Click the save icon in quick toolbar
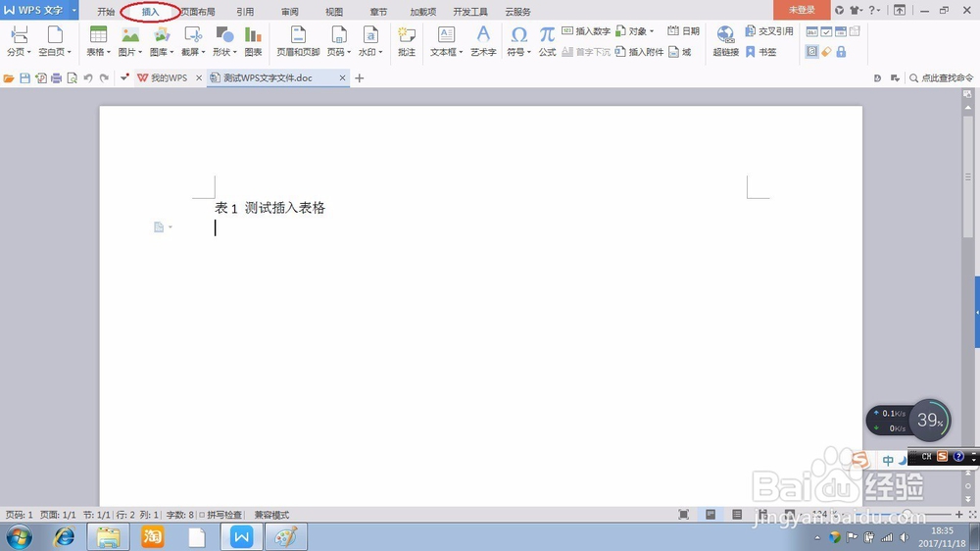Screen dimensions: 980x551 (25, 78)
